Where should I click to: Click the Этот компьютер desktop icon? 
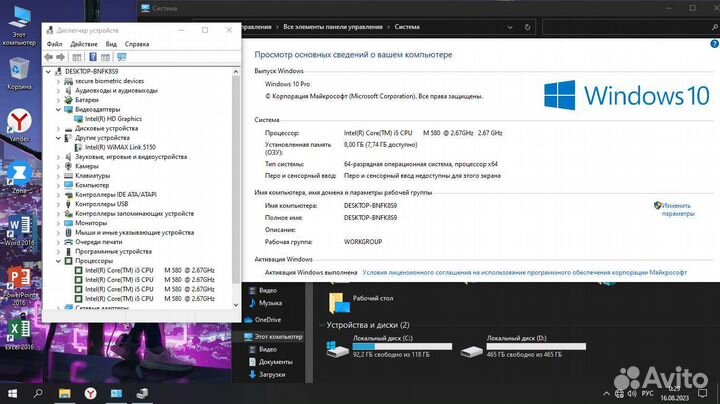pos(19,26)
